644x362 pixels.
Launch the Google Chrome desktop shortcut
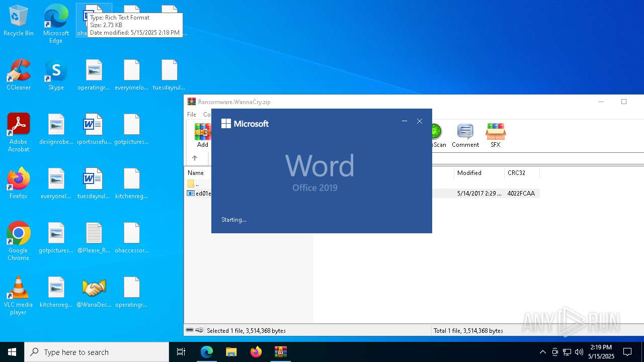(19, 241)
